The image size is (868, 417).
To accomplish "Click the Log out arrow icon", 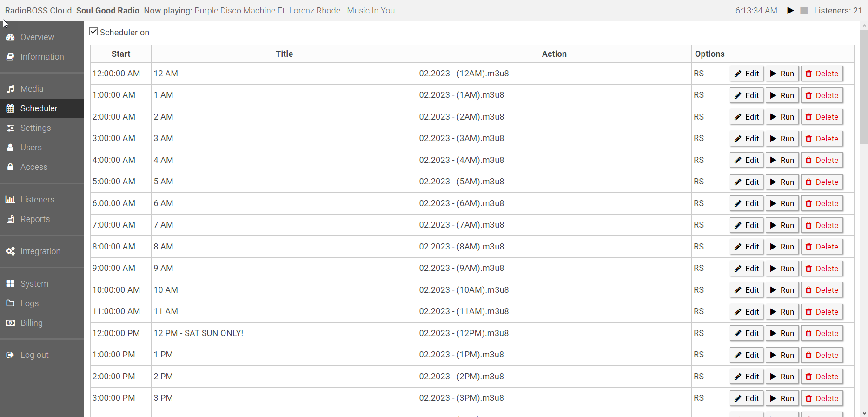I will [10, 355].
